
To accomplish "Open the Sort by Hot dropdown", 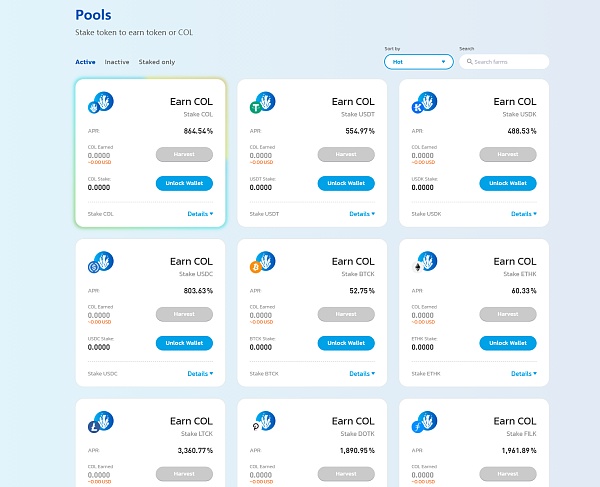I will (x=418, y=62).
